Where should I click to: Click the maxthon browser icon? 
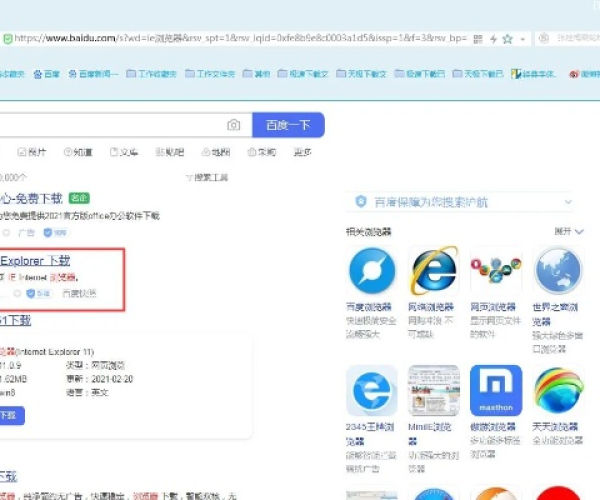tap(496, 391)
